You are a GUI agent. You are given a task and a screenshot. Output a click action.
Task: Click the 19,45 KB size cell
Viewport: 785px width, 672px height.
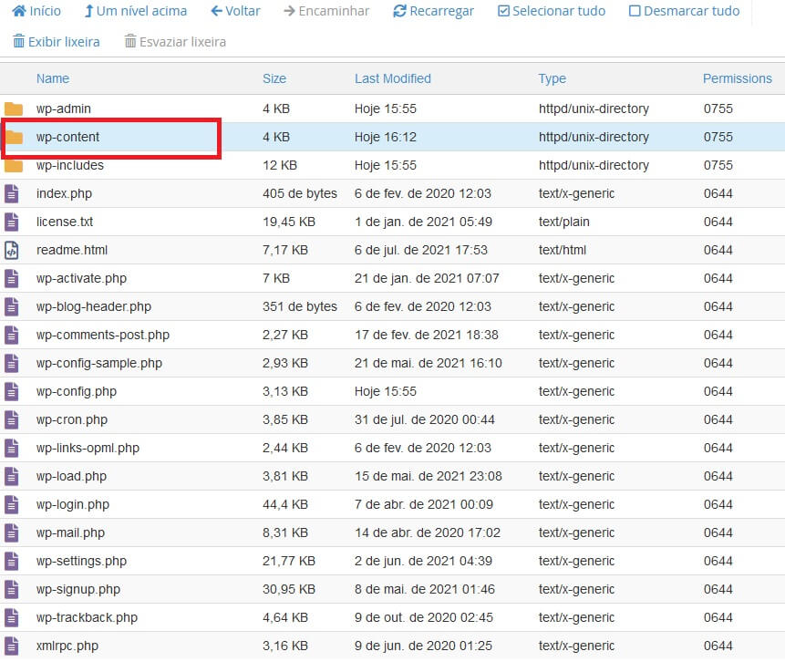tap(289, 222)
